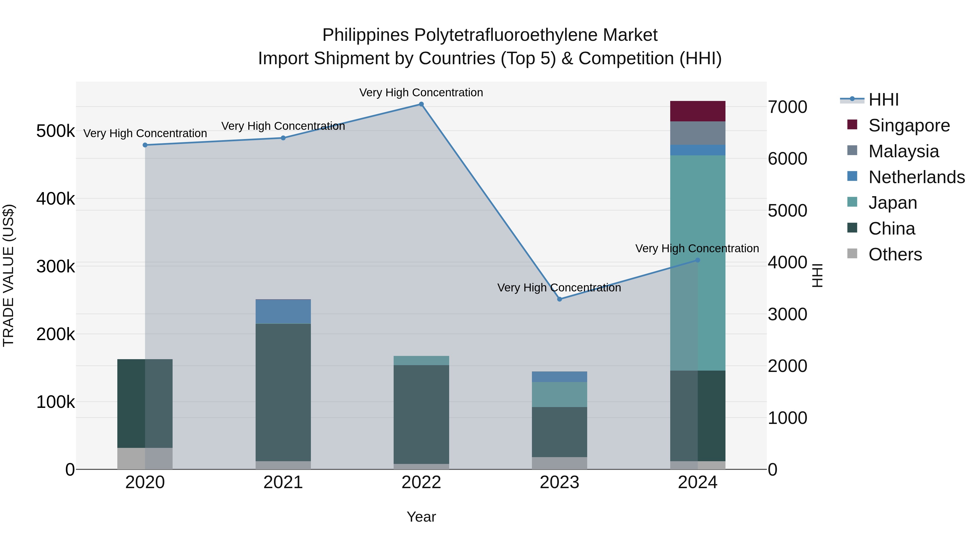Screen dimensions: 980x551
Task: Click the 2022 China bar segment
Action: (421, 414)
